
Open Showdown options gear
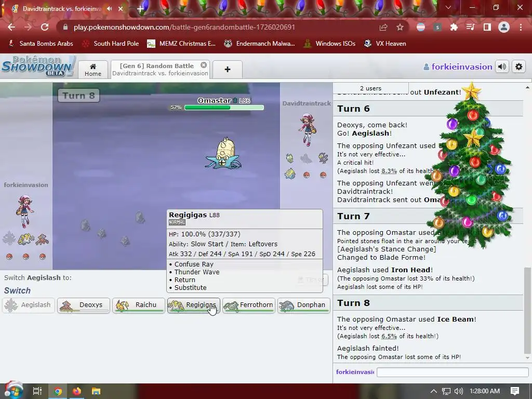tap(519, 67)
